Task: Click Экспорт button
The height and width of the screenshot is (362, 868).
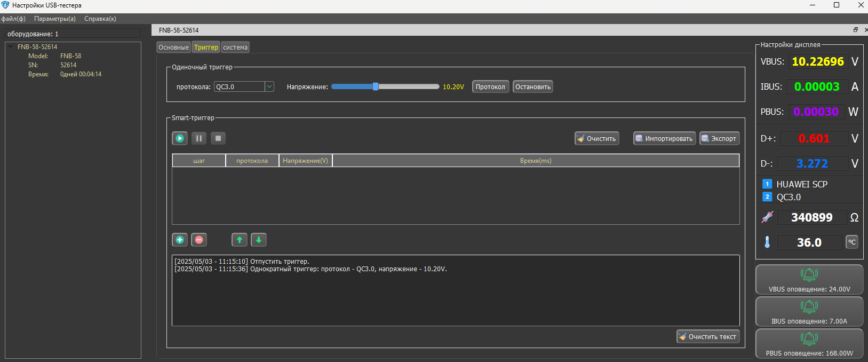Action: [719, 138]
